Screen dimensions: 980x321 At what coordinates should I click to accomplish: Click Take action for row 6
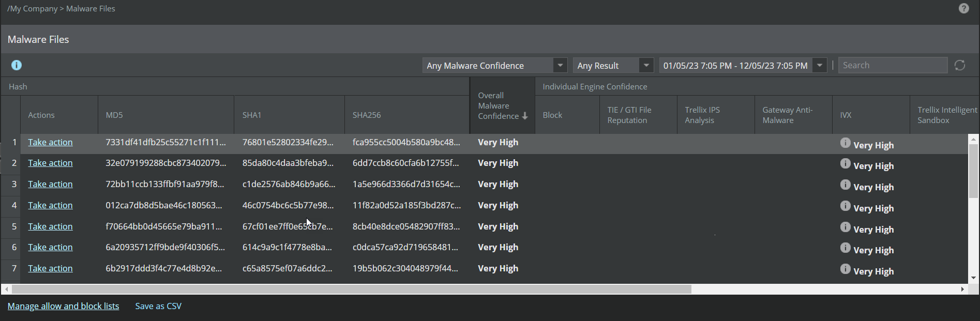50,247
